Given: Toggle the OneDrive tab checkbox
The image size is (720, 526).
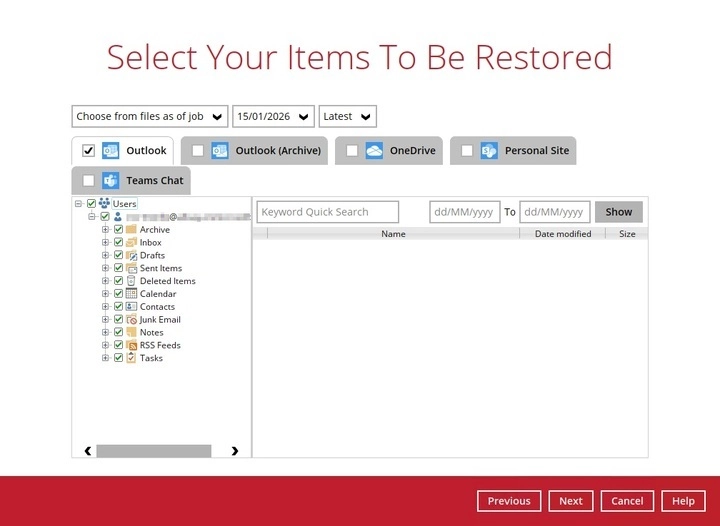Looking at the screenshot, I should click(352, 151).
